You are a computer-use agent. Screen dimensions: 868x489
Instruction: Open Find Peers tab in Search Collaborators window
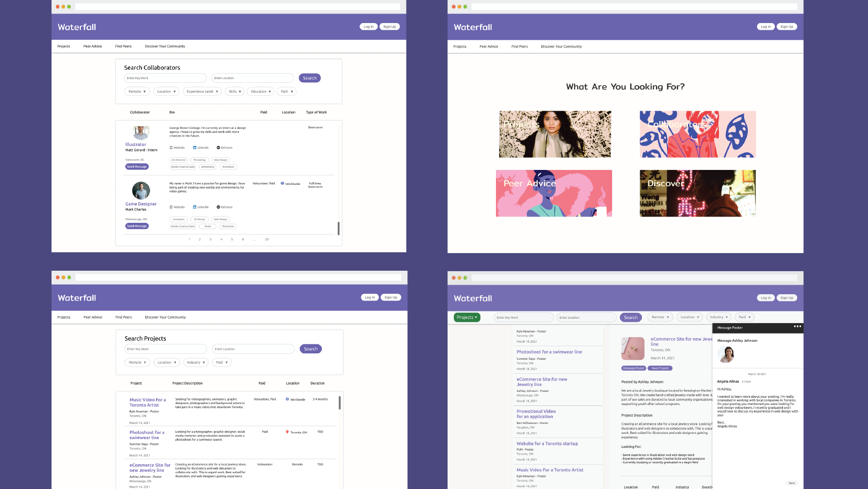click(x=123, y=46)
